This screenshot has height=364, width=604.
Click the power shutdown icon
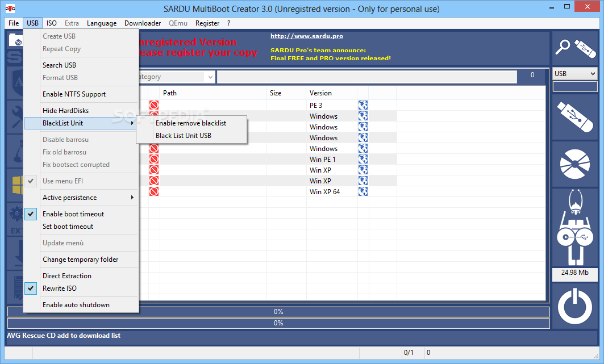coord(574,307)
